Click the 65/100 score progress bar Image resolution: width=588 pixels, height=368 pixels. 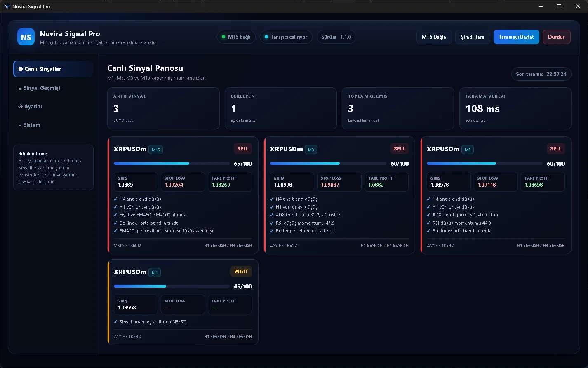[x=172, y=164]
